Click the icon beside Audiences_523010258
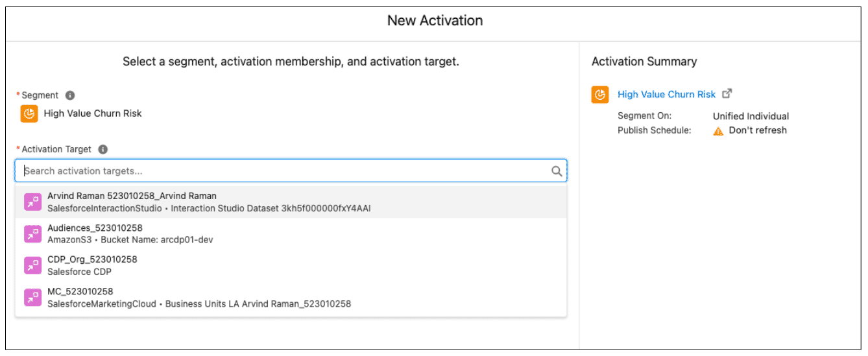The image size is (868, 356). (x=32, y=234)
